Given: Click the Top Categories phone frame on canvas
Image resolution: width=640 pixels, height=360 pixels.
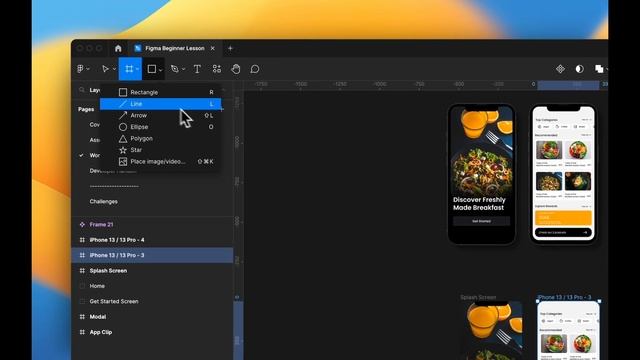Looking at the screenshot, I should (x=563, y=175).
